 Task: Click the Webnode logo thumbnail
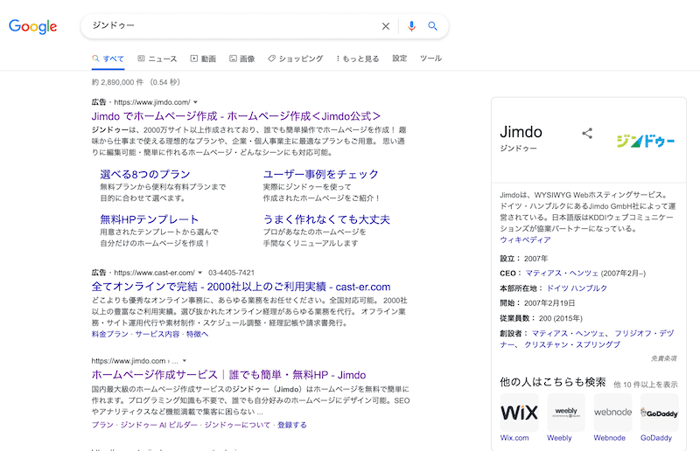(x=613, y=413)
